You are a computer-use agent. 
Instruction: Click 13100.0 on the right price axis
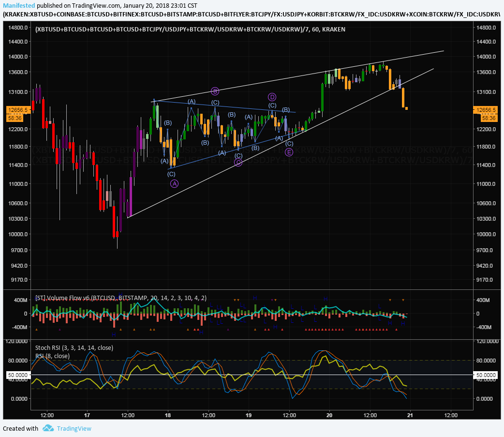coord(486,92)
